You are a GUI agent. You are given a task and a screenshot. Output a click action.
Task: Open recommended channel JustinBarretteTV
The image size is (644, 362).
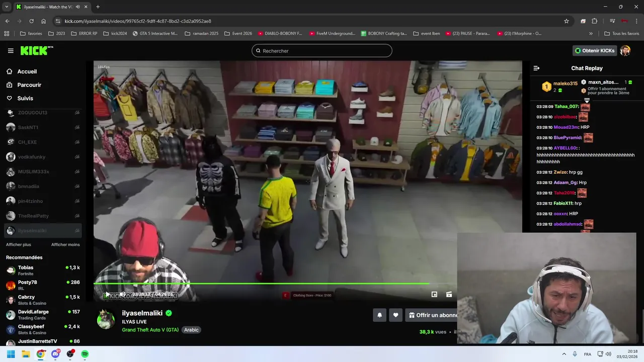[42, 342]
